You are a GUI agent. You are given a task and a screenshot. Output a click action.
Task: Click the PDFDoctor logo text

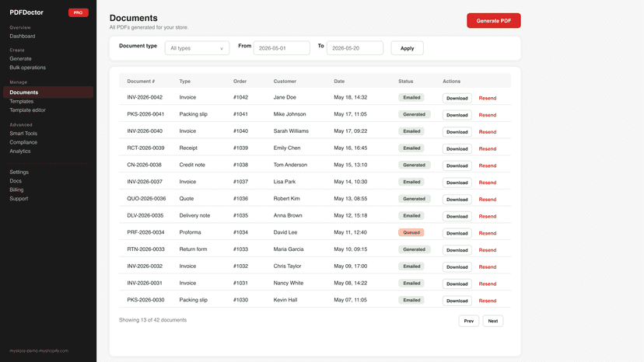26,12
